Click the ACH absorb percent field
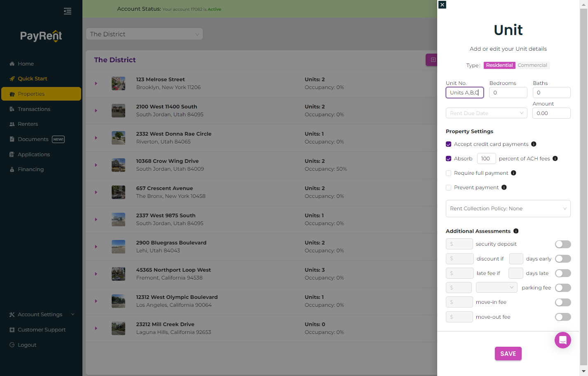588x376 pixels. (486, 159)
